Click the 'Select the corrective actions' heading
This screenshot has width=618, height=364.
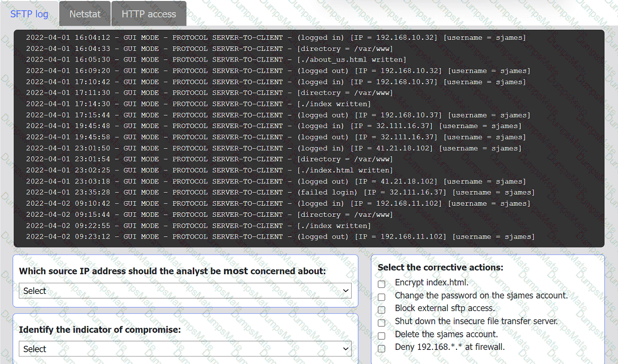coord(440,268)
